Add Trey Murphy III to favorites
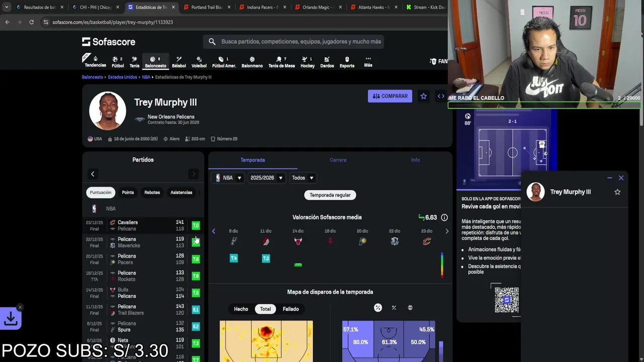 (424, 96)
